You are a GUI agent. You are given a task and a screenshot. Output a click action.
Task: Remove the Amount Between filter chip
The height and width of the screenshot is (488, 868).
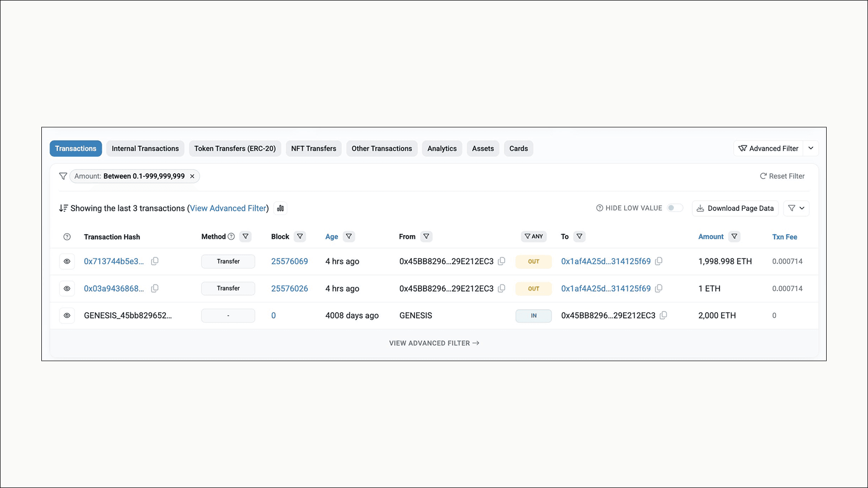click(x=192, y=176)
